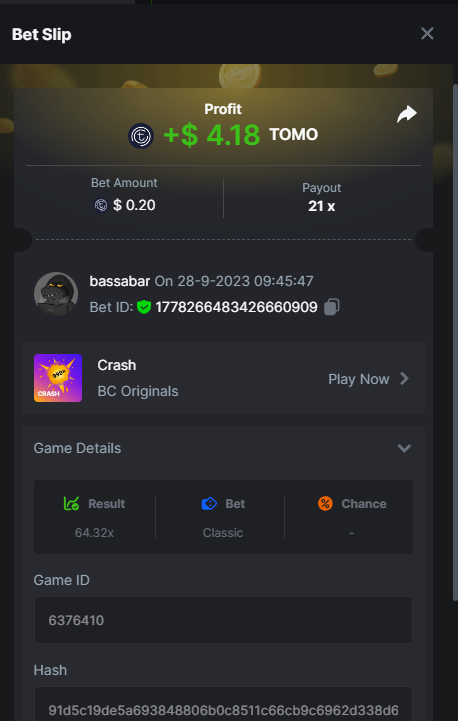Click the blue Bet dice icon
Viewport: 458px width, 721px height.
pos(209,504)
